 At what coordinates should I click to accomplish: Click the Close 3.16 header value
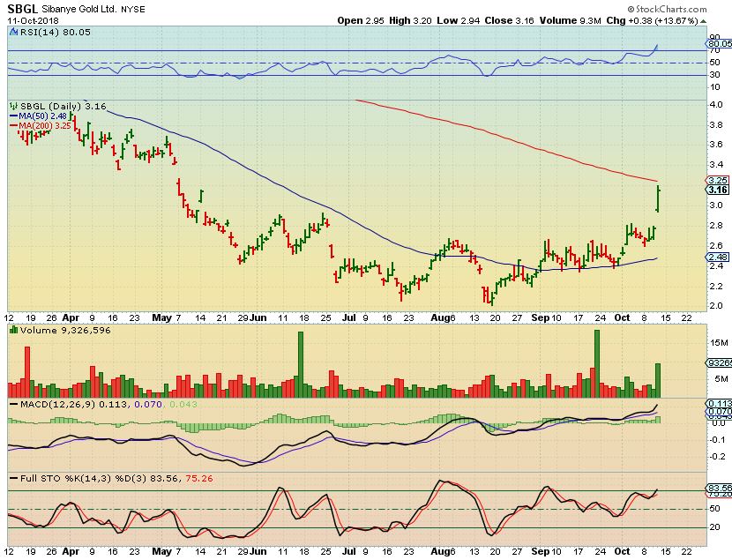(x=510, y=20)
